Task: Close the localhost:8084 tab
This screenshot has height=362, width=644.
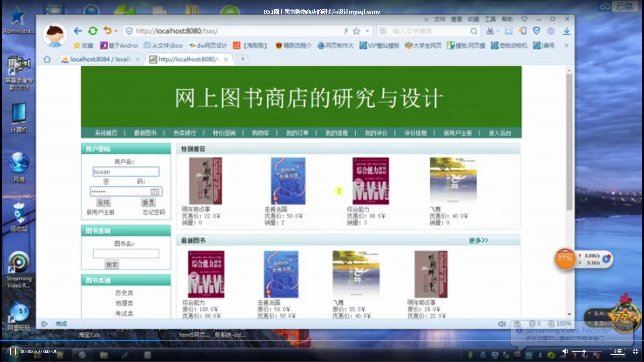Action: point(138,59)
